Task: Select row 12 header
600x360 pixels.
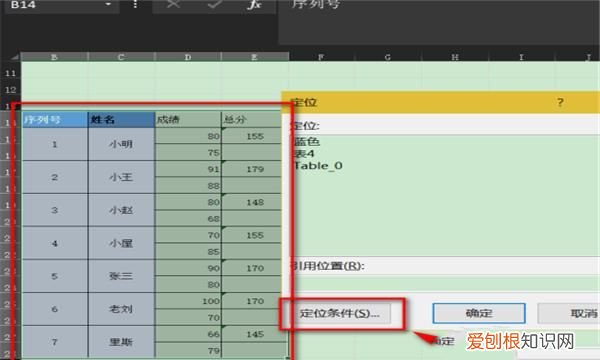Action: [10, 90]
